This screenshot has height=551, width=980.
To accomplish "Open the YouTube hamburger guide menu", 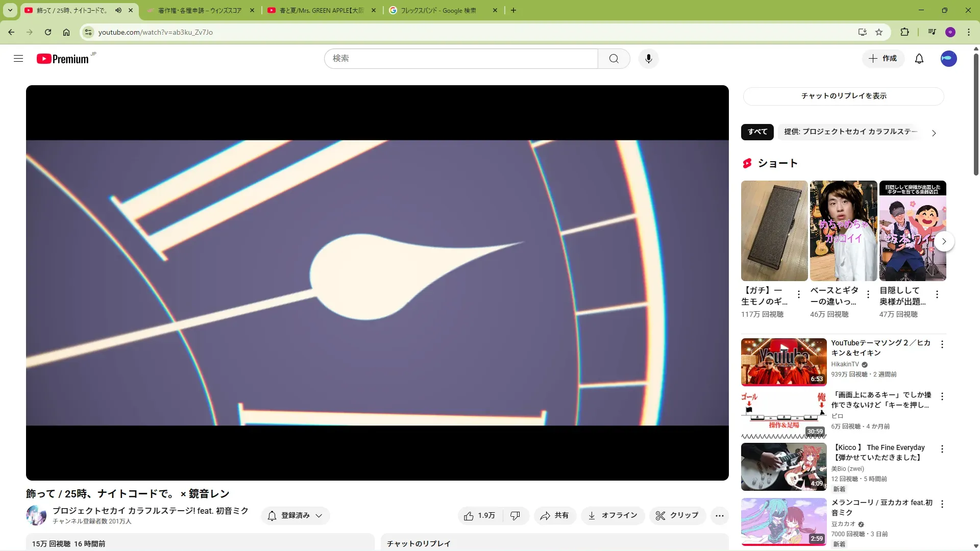I will pyautogui.click(x=18, y=59).
